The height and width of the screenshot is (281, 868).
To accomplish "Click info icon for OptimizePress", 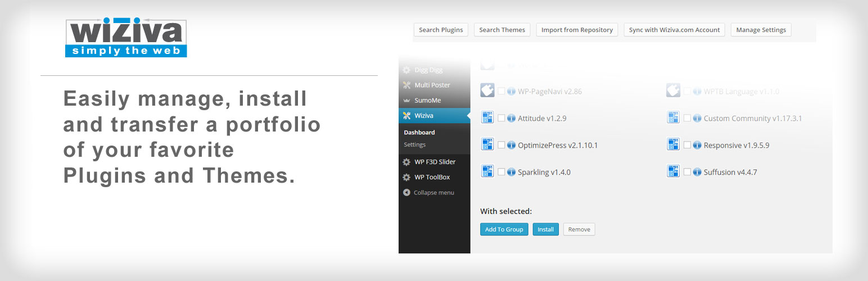I will 511,145.
